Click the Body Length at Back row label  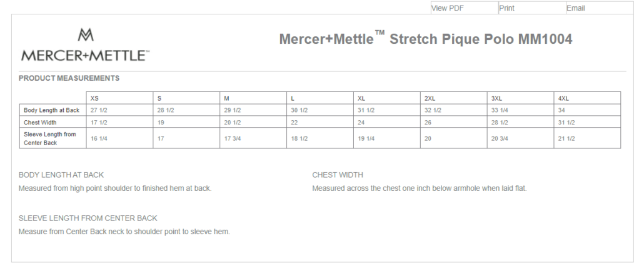click(52, 110)
